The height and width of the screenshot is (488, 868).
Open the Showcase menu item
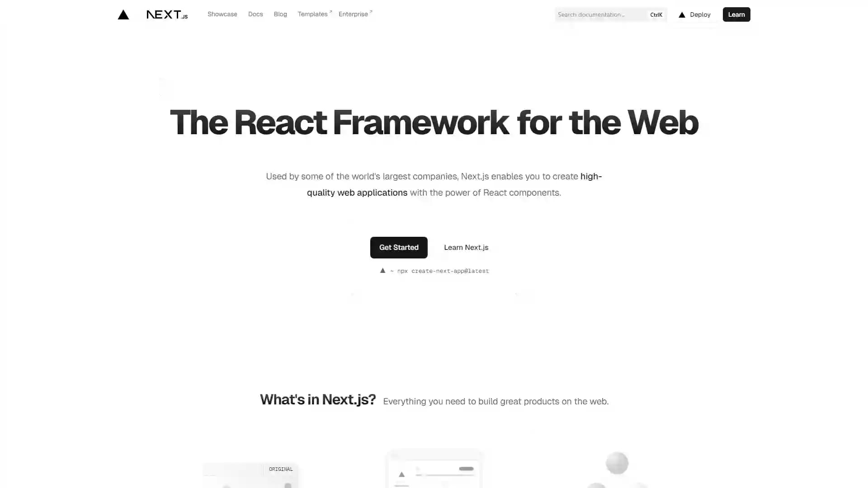[x=222, y=14]
